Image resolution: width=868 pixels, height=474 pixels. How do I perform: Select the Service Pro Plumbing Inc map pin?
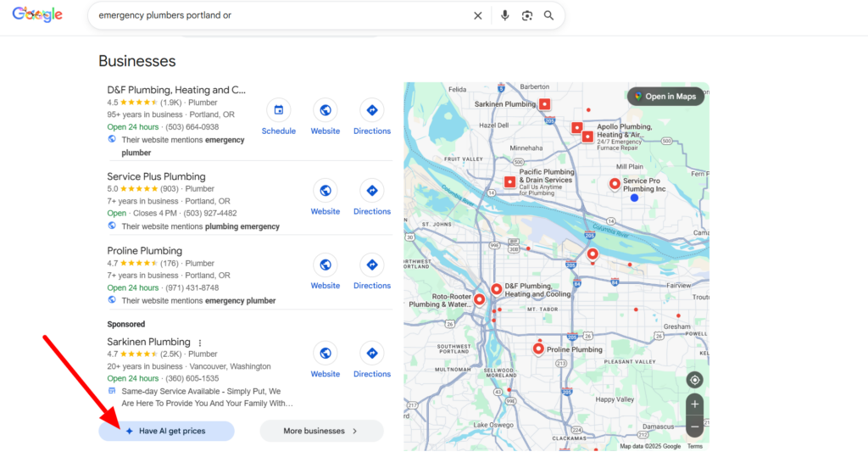pos(615,184)
